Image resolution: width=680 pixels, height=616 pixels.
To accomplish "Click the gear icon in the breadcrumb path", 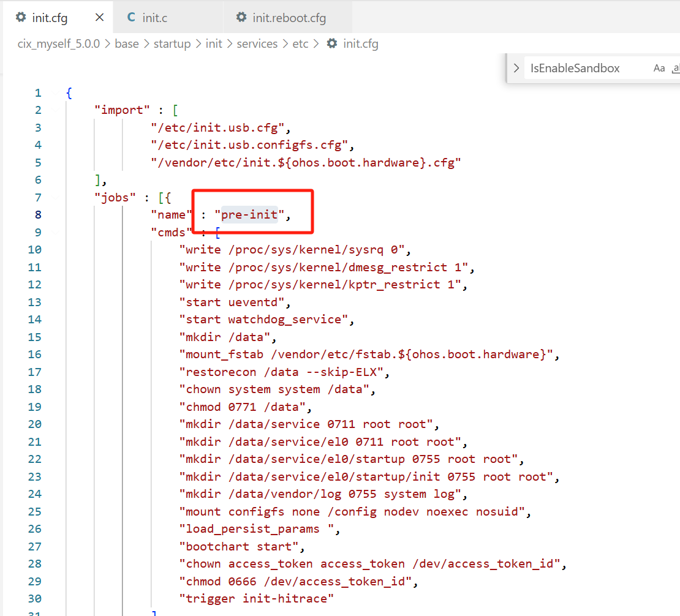I will point(332,43).
